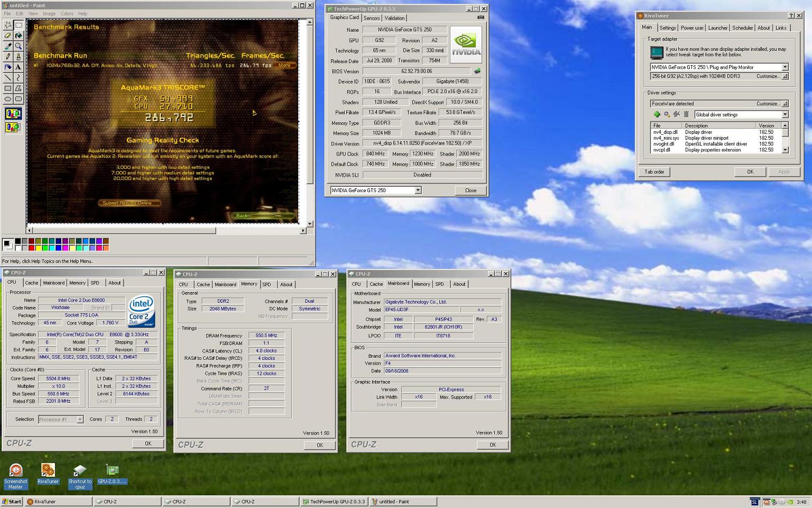Open the Processor #1 selection dropdown in CPU-Z
812x508 pixels.
pos(80,419)
